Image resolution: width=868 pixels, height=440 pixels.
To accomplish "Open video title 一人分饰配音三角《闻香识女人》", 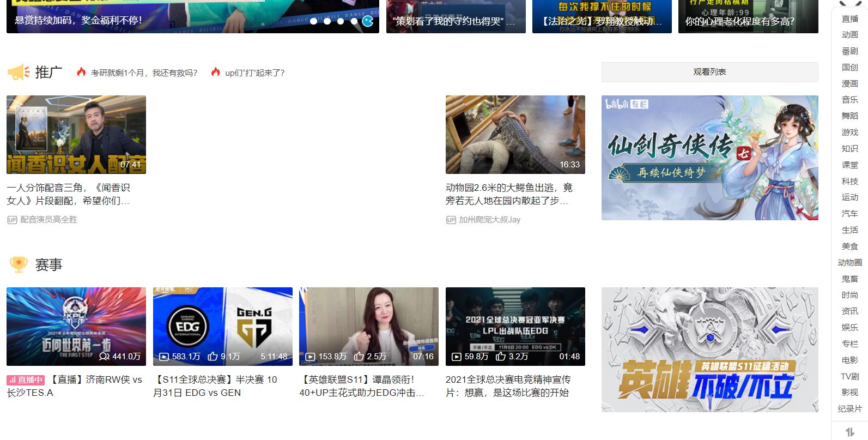I will tap(69, 194).
